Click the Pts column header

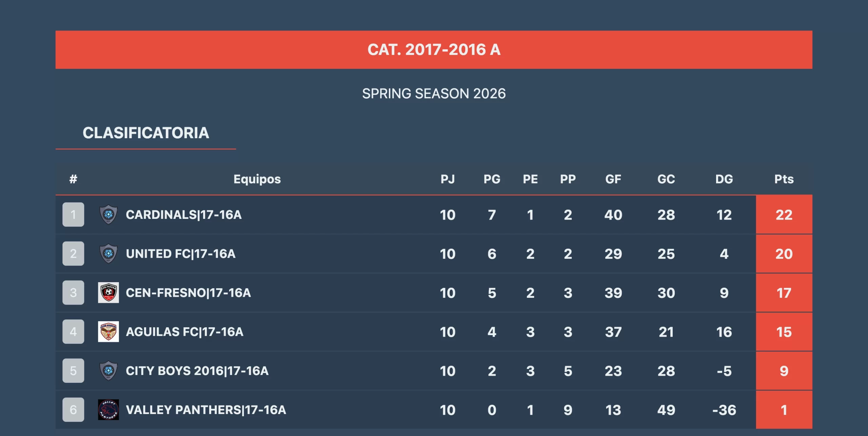tap(784, 179)
